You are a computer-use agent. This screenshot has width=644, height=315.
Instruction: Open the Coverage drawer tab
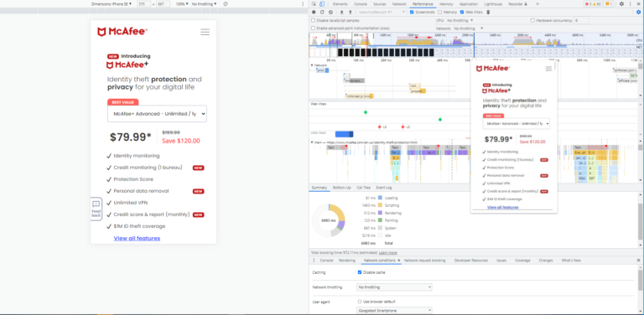click(x=522, y=260)
